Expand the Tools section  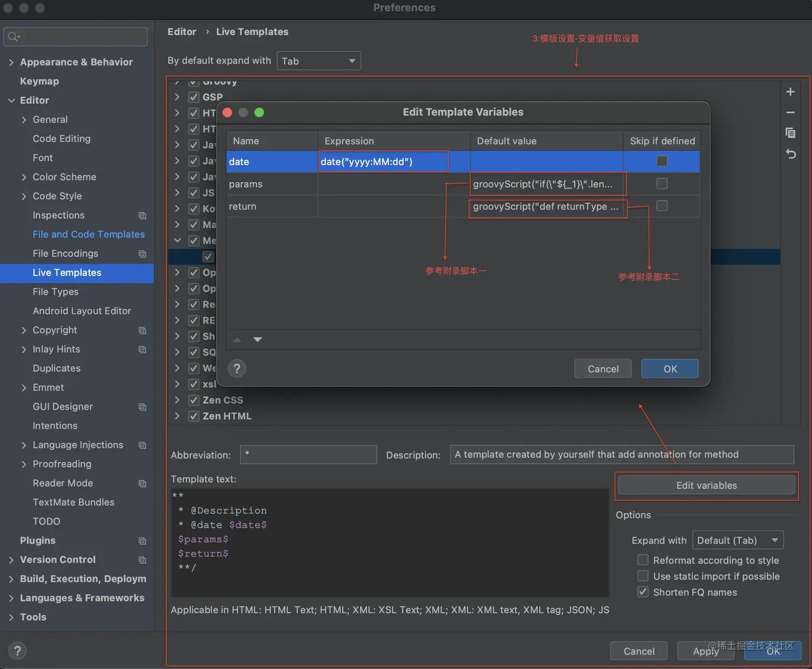click(x=11, y=617)
